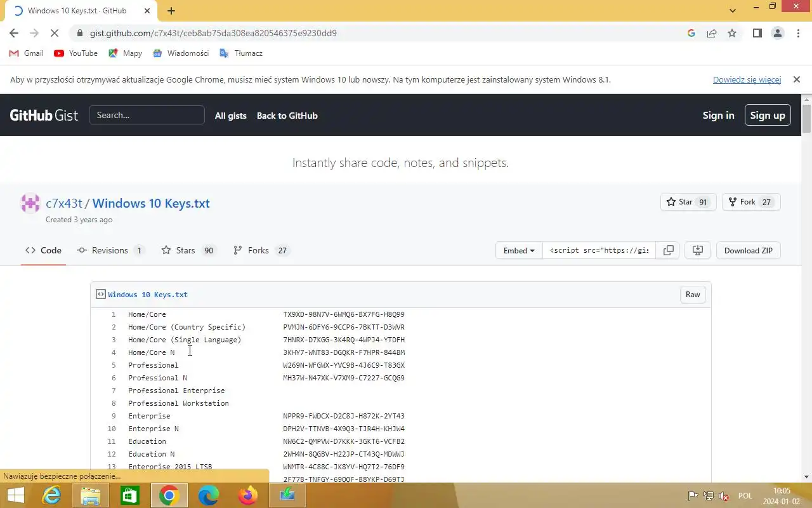Viewport: 812px width, 508px height.
Task: Click the Dowiedz się więcej link
Action: click(747, 80)
